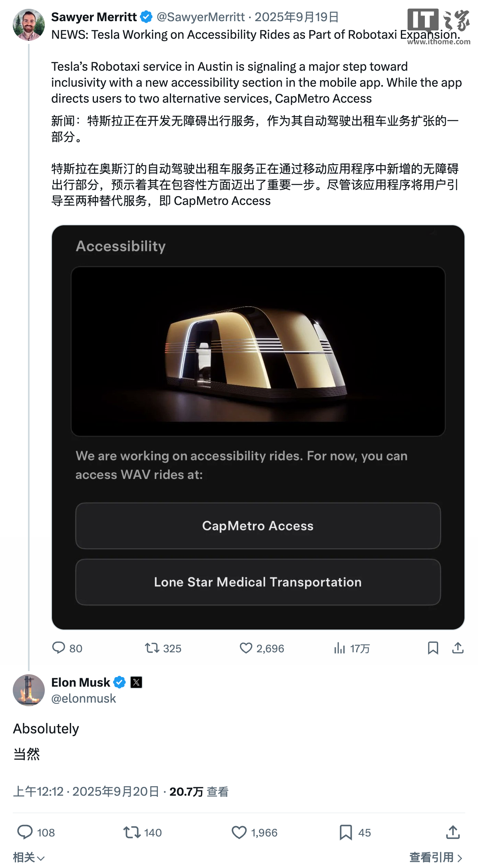Click the @SawyerMerritt handle link

tap(201, 17)
